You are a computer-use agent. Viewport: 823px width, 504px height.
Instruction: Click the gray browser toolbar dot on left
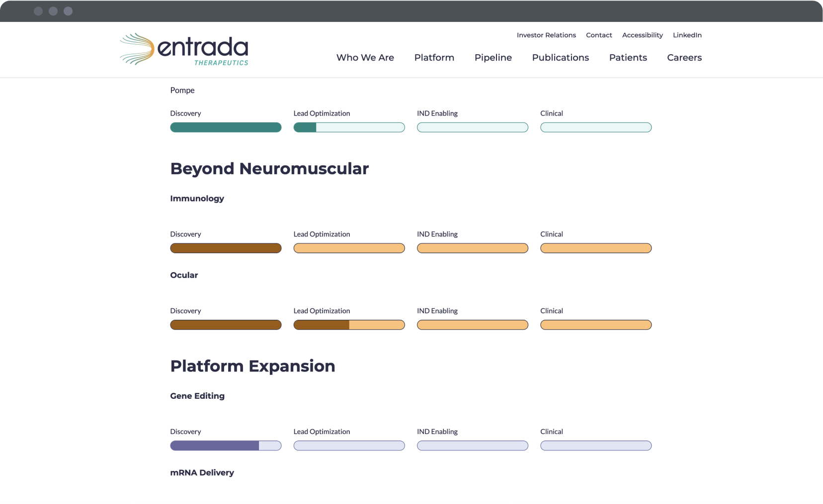(x=37, y=10)
